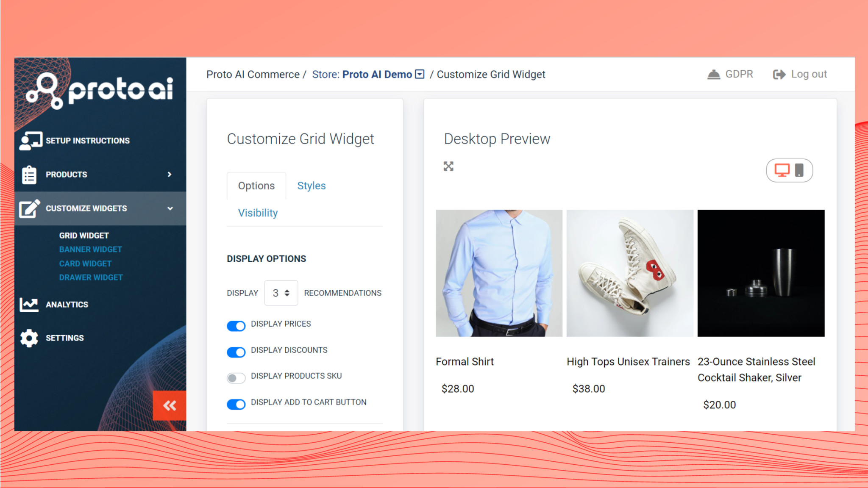Click the fullscreen expand preview icon

click(448, 166)
